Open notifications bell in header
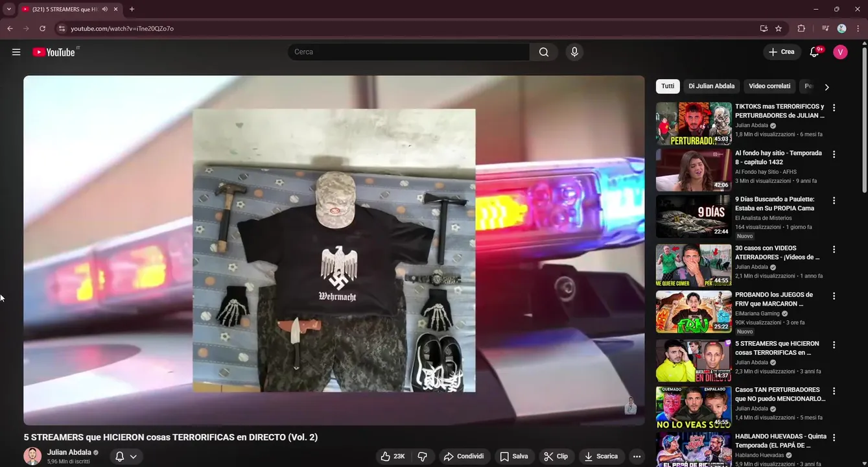Image resolution: width=868 pixels, height=467 pixels. tap(815, 52)
